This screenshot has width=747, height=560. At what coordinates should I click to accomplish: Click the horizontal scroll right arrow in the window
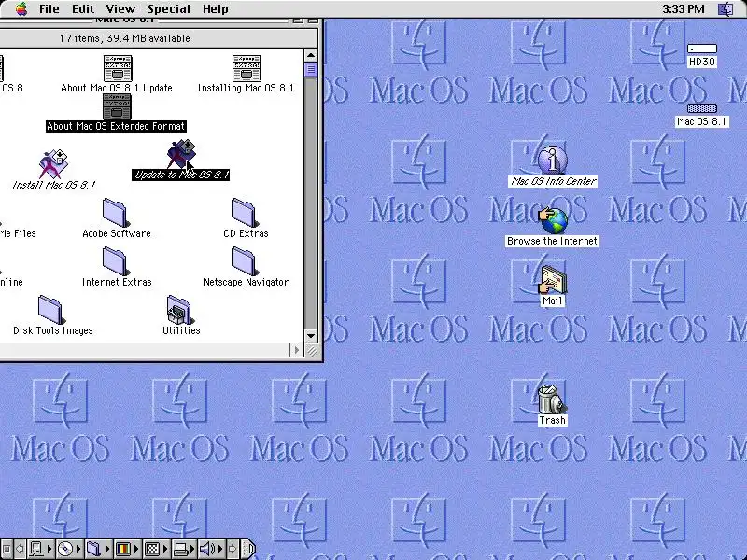click(296, 350)
